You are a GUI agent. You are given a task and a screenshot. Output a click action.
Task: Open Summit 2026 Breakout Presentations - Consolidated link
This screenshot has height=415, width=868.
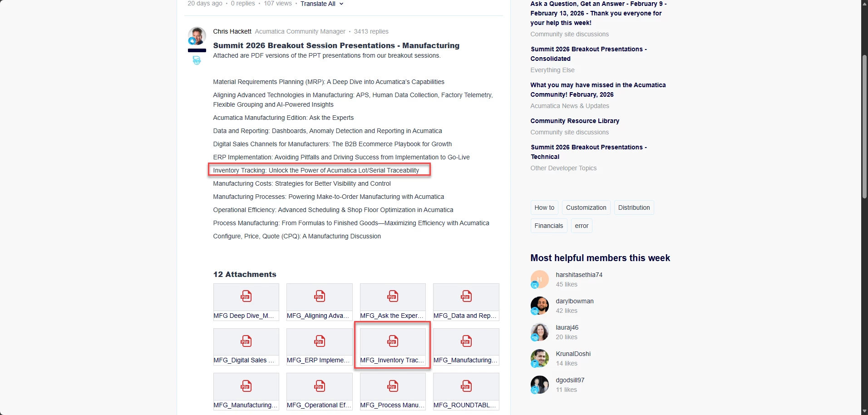pos(588,54)
